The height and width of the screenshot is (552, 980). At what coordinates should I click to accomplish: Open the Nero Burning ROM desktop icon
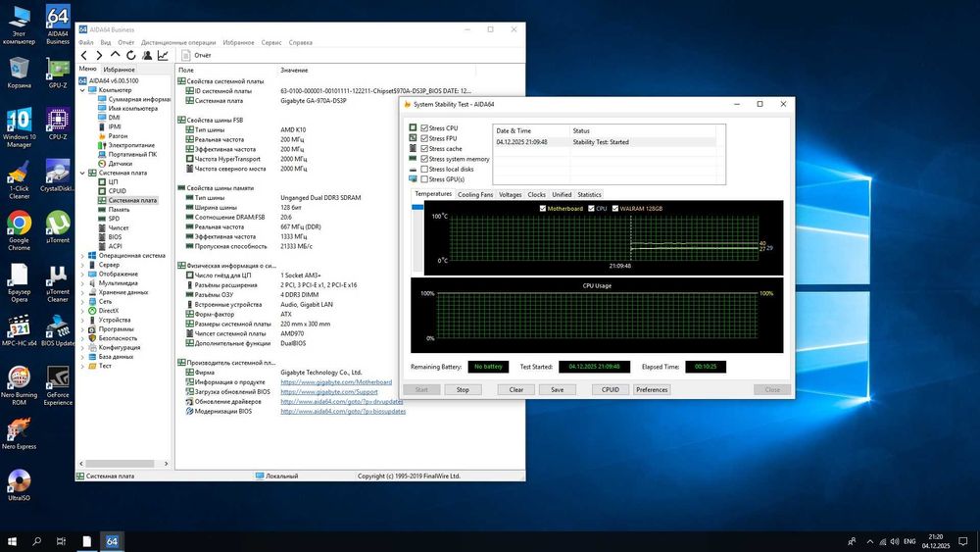(19, 385)
